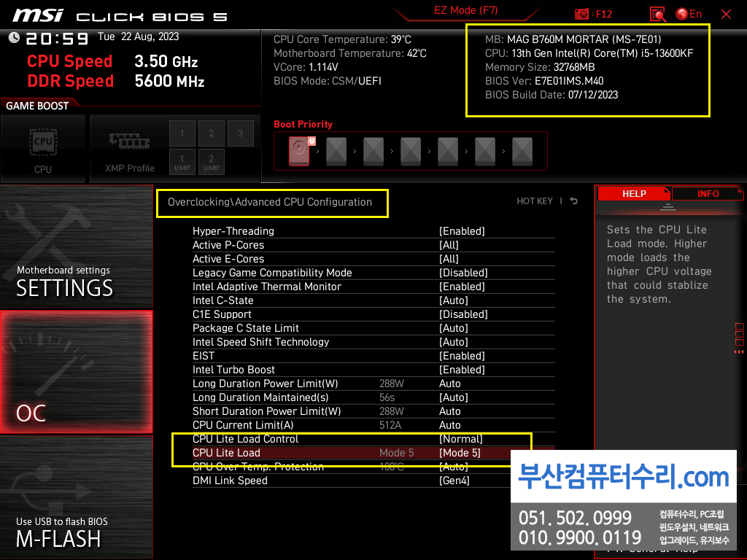Click the back arrow next to HOT KEY
The height and width of the screenshot is (560, 747).
(574, 201)
